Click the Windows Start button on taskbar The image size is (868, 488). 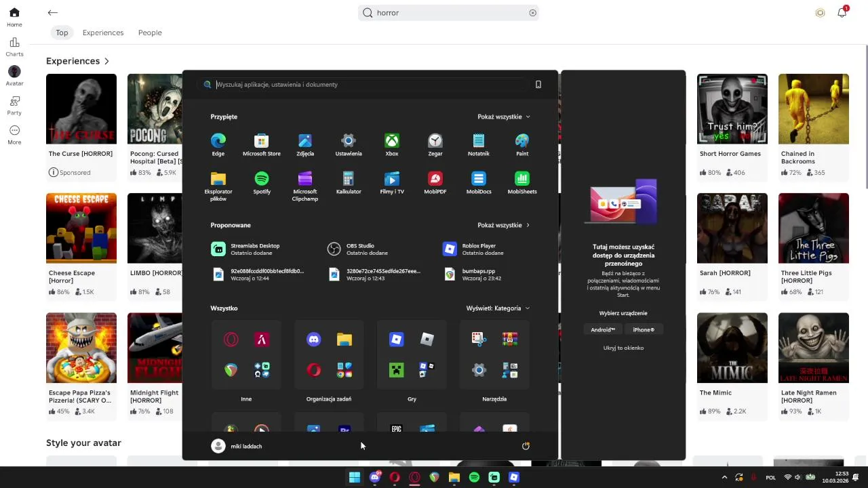pyautogui.click(x=355, y=477)
